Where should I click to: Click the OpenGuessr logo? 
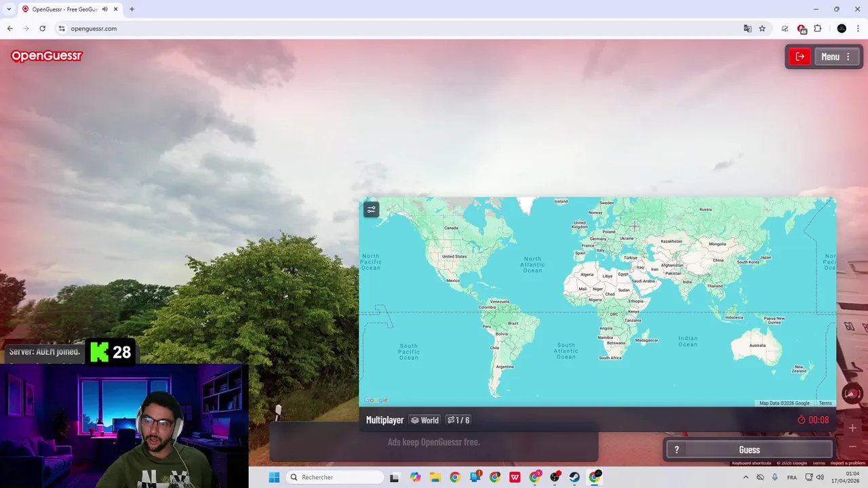coord(46,56)
